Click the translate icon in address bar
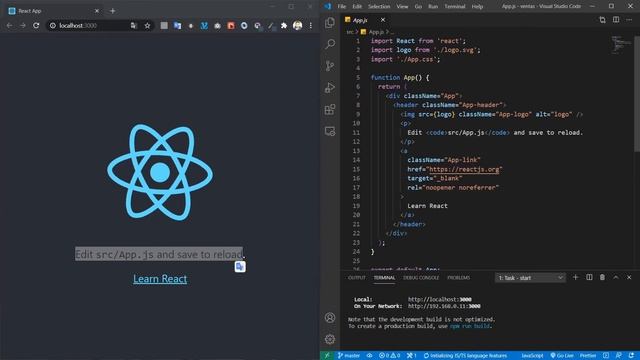640x360 pixels. coord(134,25)
